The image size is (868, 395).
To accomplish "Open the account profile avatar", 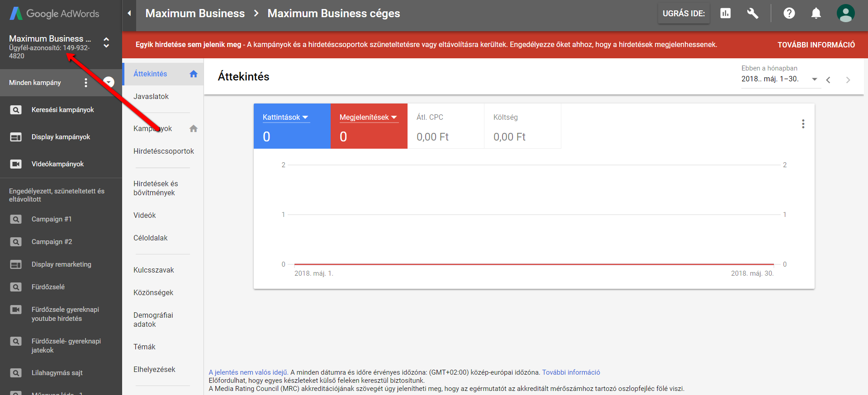I will (845, 13).
